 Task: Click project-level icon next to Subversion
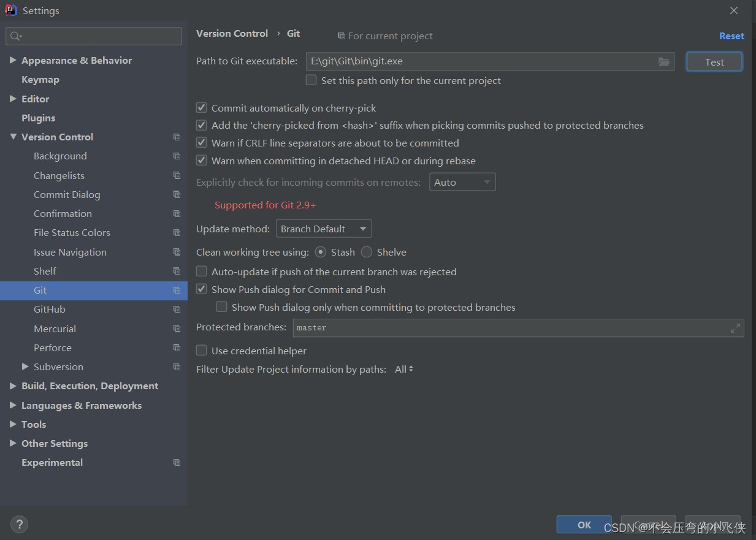point(177,367)
